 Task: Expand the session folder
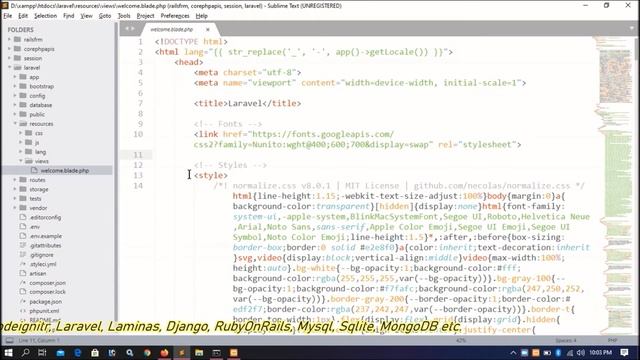(x=10, y=58)
